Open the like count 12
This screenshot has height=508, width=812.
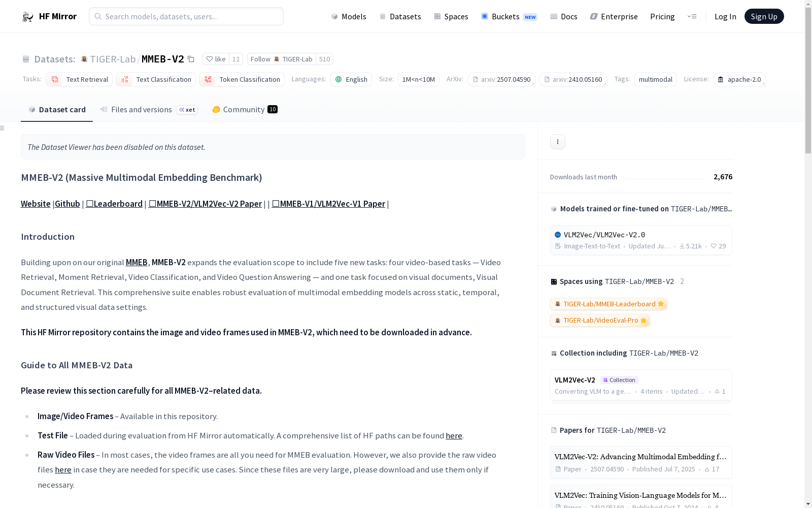236,59
